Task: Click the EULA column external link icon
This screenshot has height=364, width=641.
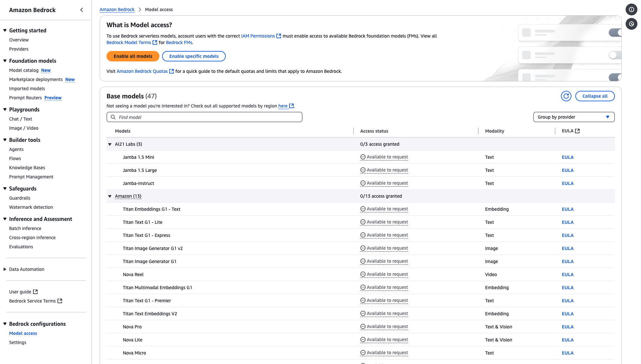Action: pos(577,131)
